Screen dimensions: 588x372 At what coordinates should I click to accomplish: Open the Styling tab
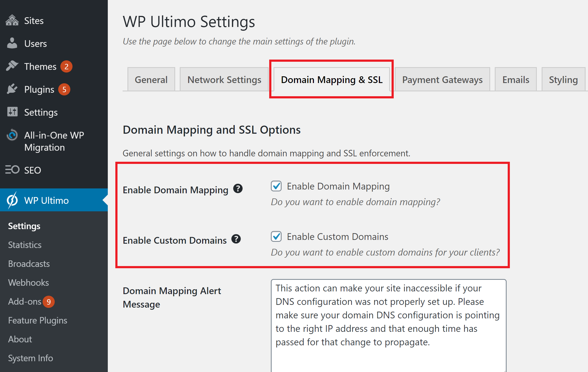click(563, 80)
